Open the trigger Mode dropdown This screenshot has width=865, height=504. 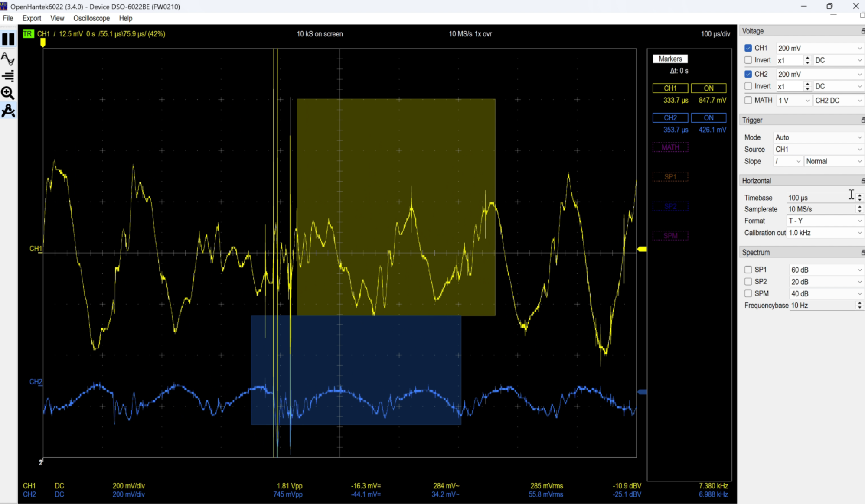[x=818, y=137]
